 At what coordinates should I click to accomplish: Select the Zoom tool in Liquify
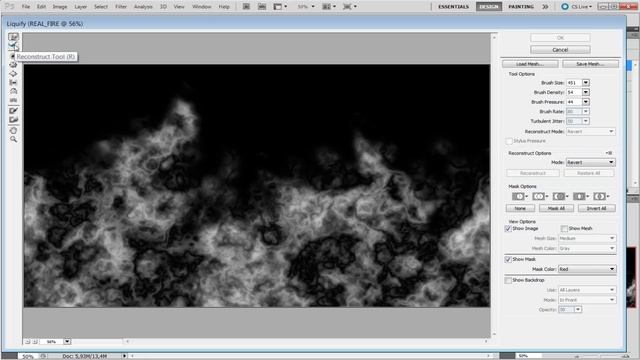(x=13, y=139)
